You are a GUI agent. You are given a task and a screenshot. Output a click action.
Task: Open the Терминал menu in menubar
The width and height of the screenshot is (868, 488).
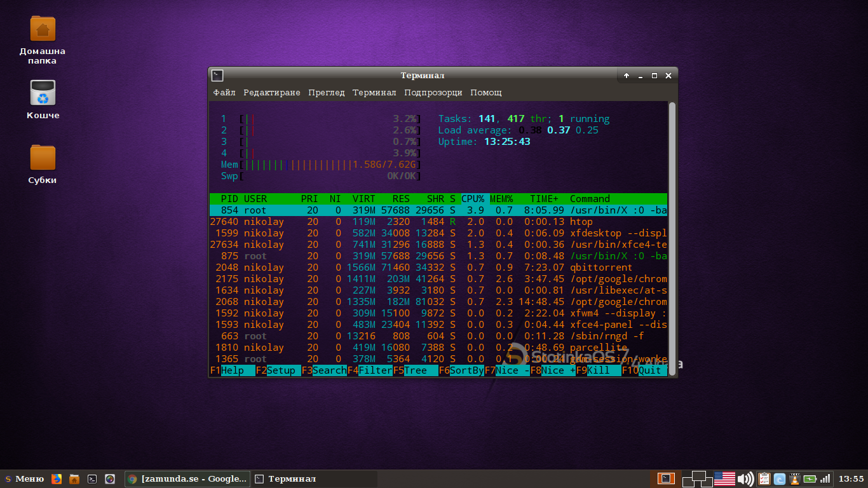click(374, 93)
